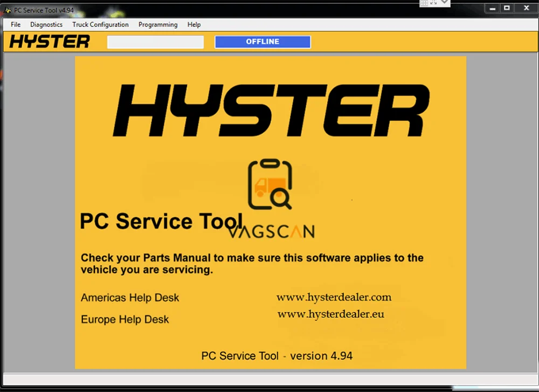Screen dimensions: 539x392
Task: Open the Programming menu
Action: point(158,24)
